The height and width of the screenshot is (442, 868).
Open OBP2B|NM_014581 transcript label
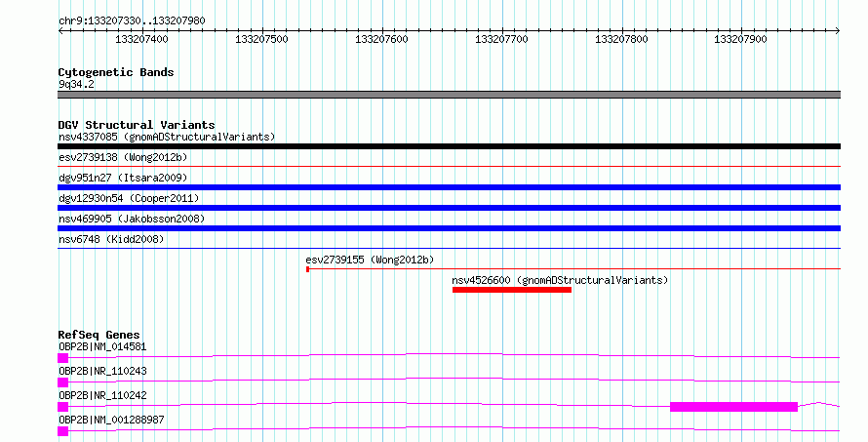(102, 346)
